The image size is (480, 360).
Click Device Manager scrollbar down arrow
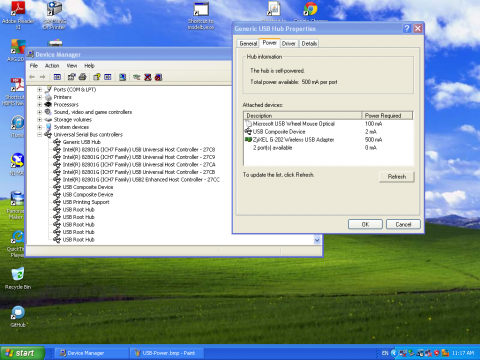pyautogui.click(x=317, y=240)
